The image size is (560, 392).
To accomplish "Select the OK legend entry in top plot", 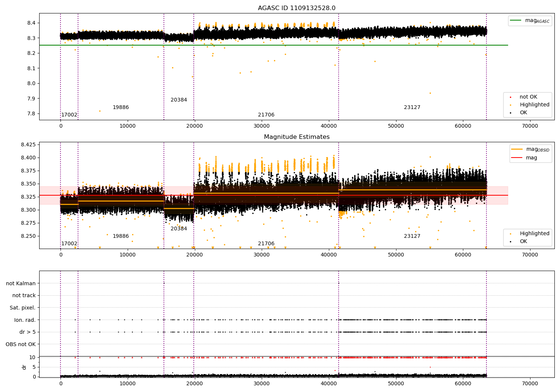I will coord(523,113).
